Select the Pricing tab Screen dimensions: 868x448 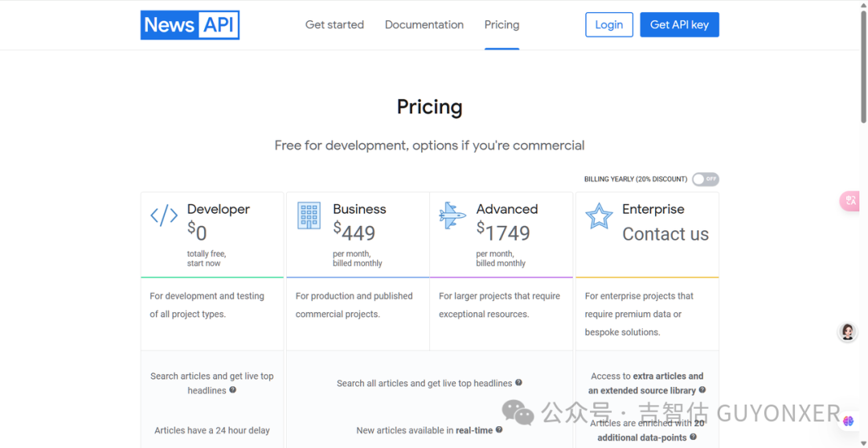click(x=502, y=25)
